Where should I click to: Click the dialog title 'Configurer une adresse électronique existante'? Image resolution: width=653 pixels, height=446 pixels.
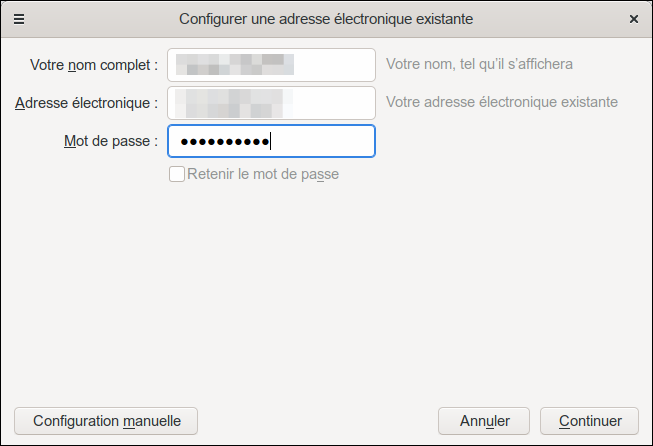point(326,18)
